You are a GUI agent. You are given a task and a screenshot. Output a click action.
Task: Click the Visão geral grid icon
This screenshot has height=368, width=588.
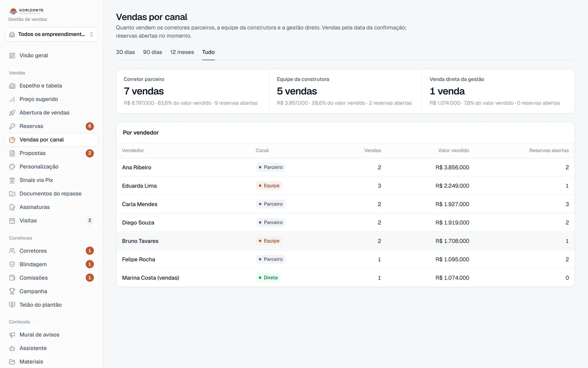(12, 55)
